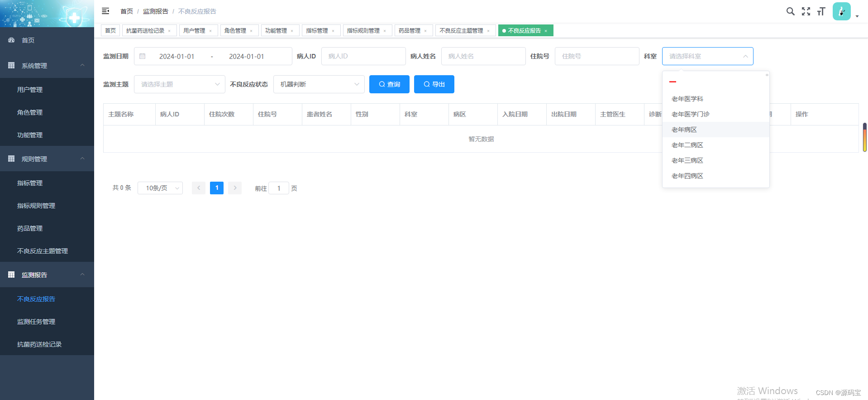Click the 入院日期 column header
The height and width of the screenshot is (400, 868).
click(522, 114)
